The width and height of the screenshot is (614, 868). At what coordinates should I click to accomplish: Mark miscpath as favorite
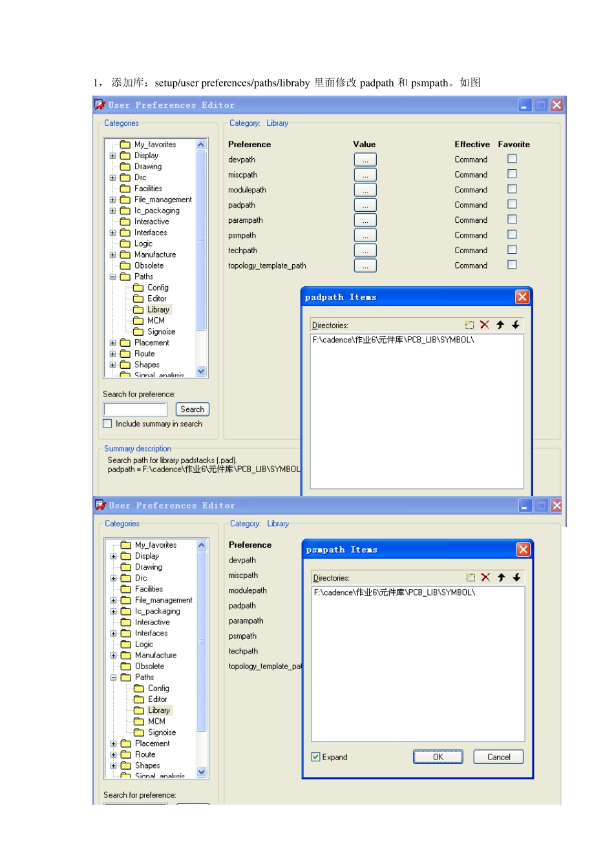[x=512, y=174]
